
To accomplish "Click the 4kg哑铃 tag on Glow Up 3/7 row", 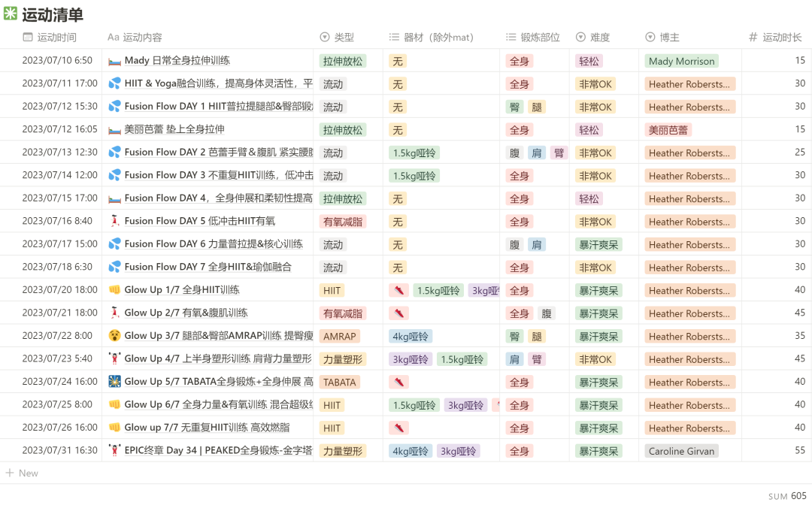I will pos(411,337).
